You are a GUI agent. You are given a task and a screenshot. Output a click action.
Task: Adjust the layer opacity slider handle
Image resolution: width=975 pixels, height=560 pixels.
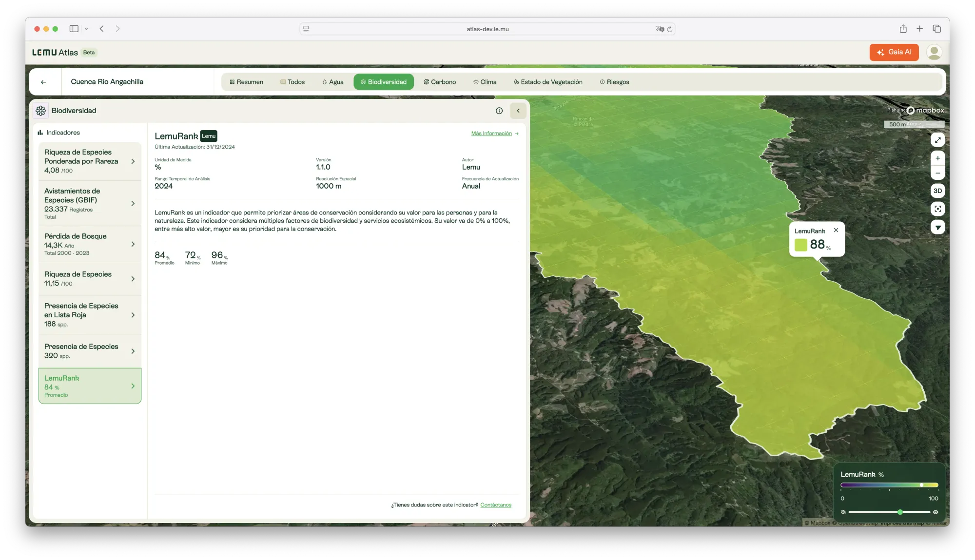click(x=900, y=512)
